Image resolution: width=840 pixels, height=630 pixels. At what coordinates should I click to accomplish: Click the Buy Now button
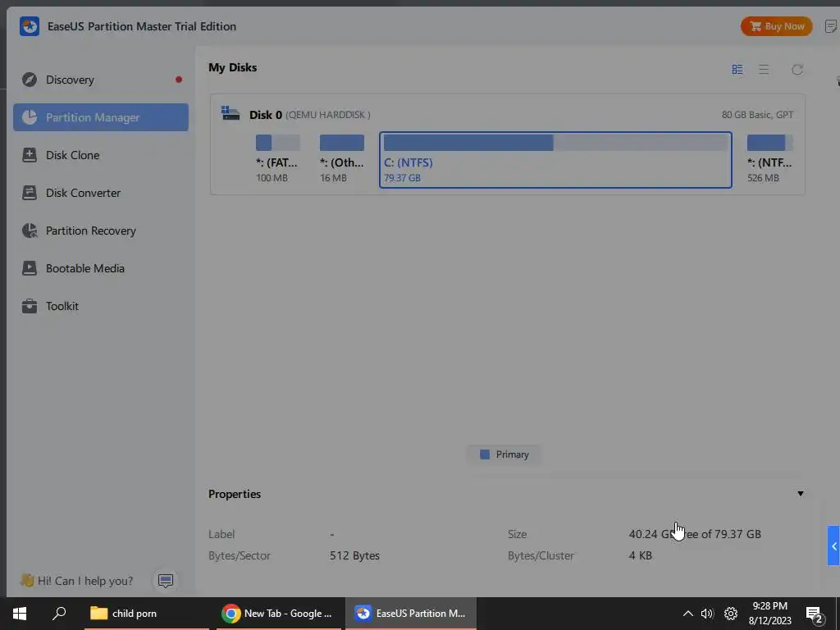click(776, 26)
